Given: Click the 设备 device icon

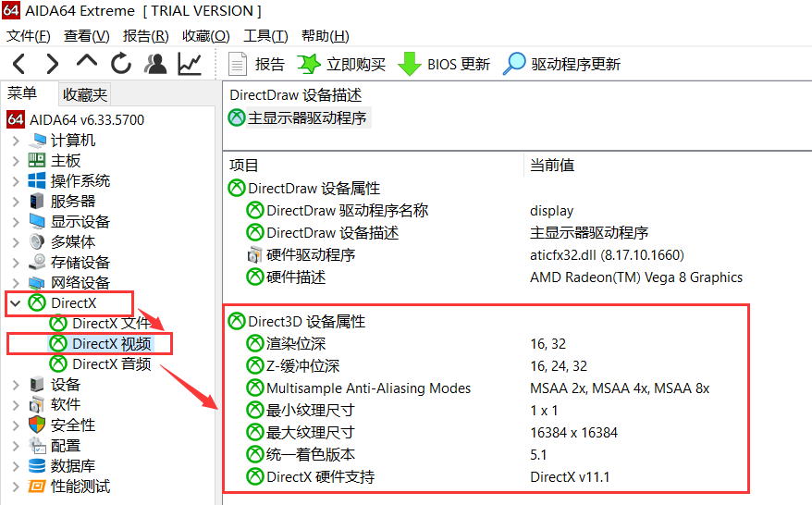Looking at the screenshot, I should point(37,385).
